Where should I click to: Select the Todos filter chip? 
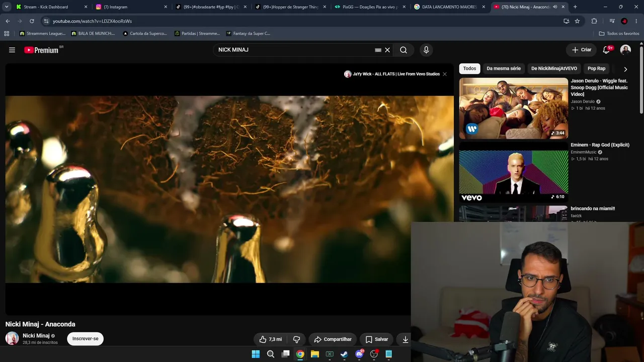click(x=469, y=68)
